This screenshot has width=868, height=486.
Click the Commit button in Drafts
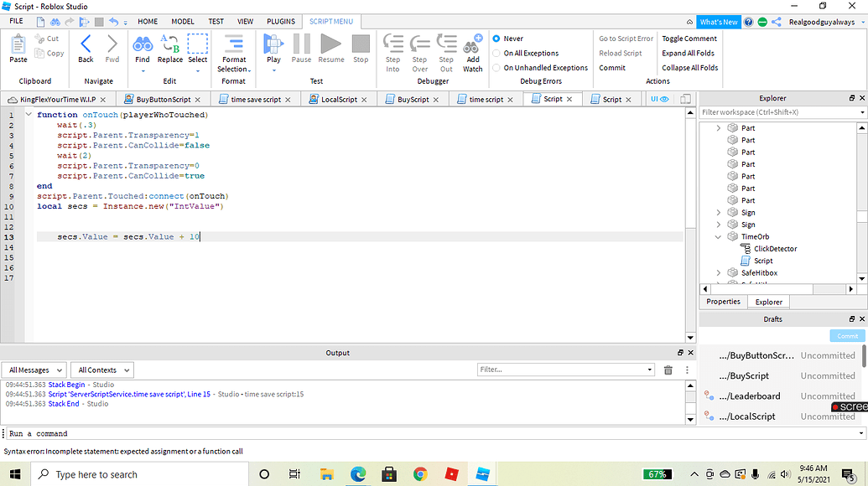847,336
